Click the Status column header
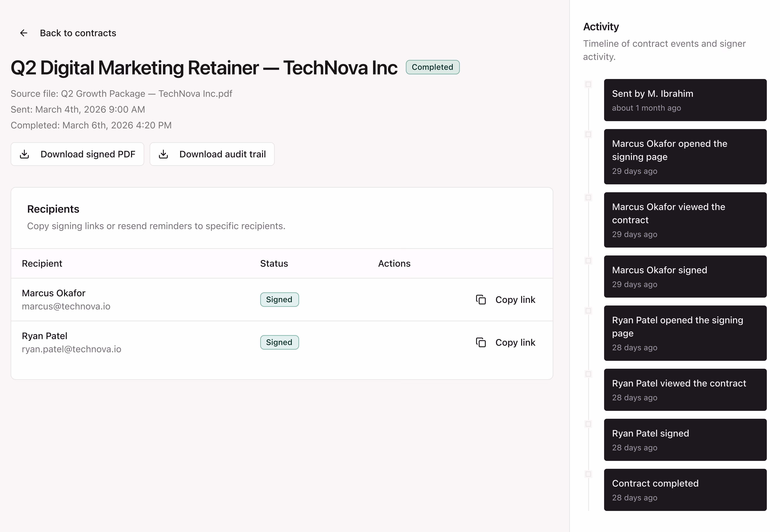The height and width of the screenshot is (532, 780). 274,264
